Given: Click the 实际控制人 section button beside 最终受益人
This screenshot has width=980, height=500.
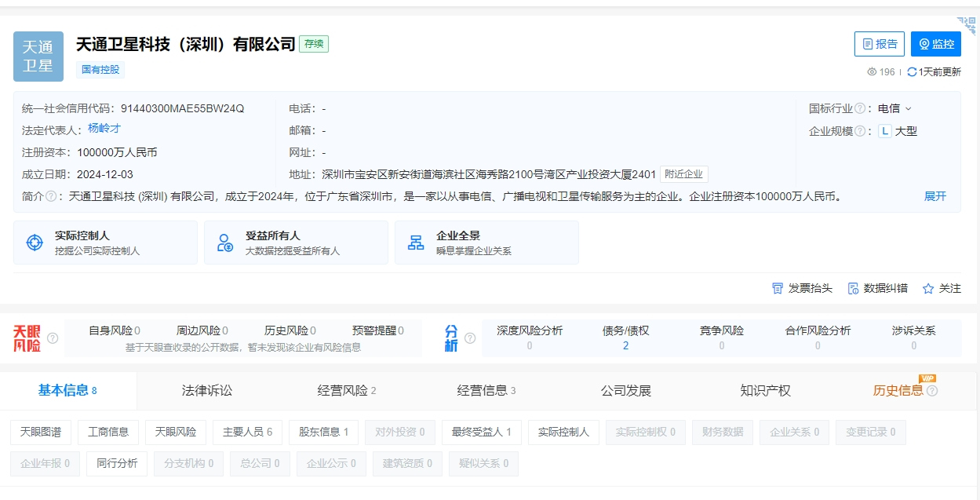Looking at the screenshot, I should point(563,432).
